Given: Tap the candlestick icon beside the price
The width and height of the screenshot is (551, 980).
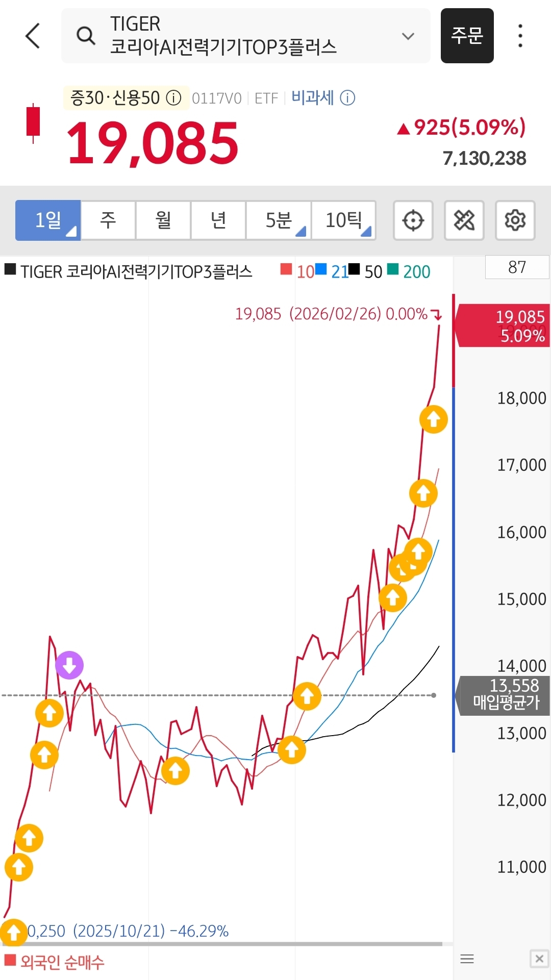Looking at the screenshot, I should pos(33,123).
